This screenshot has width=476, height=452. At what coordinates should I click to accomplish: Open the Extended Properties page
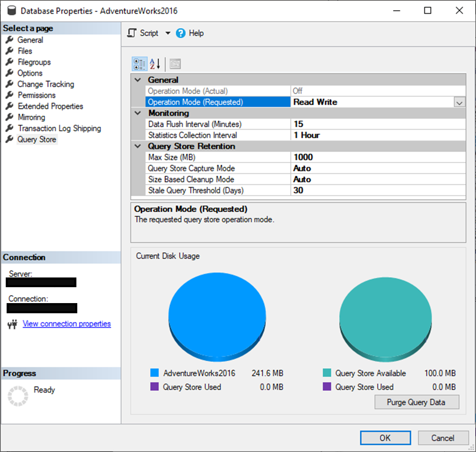pos(50,106)
